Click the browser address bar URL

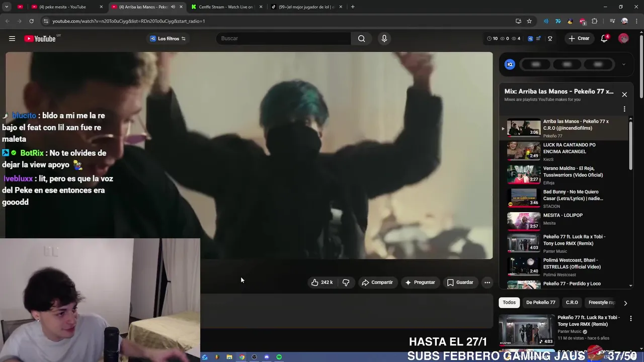[128, 21]
